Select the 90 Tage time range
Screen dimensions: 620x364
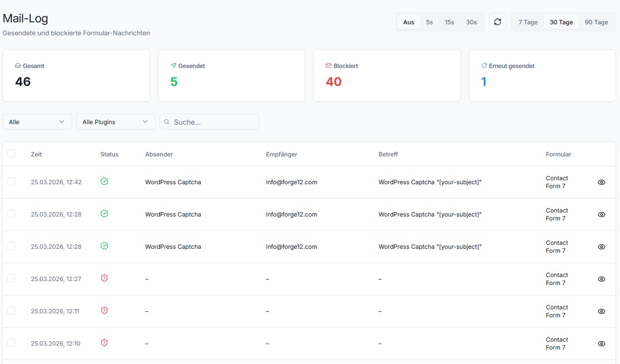597,22
